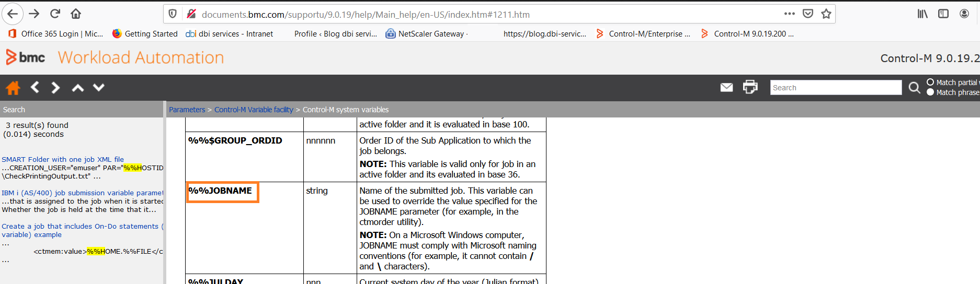Select Match phrase radio option
Viewport: 980px width, 284px height.
930,92
